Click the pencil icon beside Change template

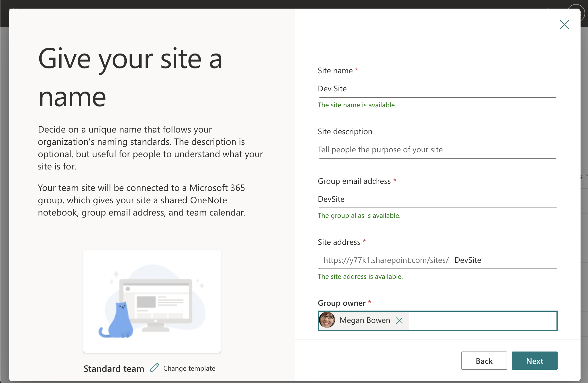pyautogui.click(x=154, y=368)
